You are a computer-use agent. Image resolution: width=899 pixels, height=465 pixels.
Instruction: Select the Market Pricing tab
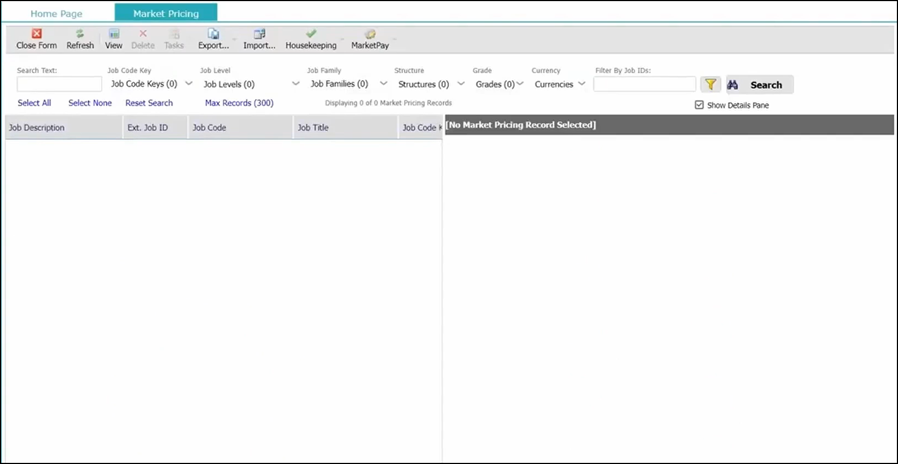166,14
